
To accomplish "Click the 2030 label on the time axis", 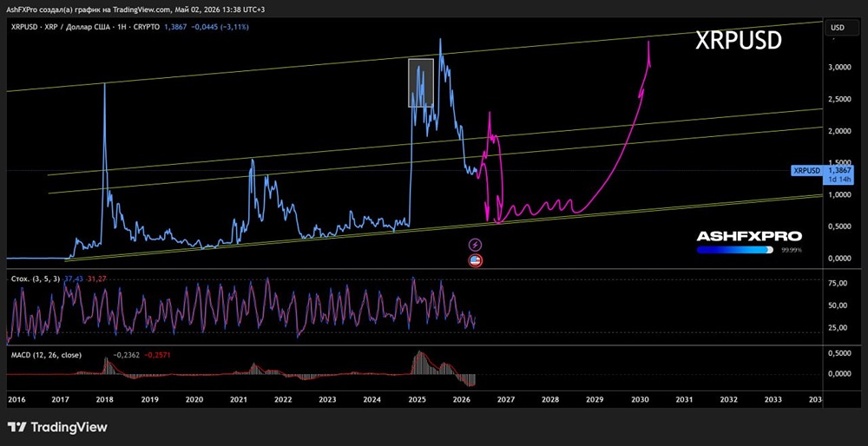I will [x=640, y=399].
